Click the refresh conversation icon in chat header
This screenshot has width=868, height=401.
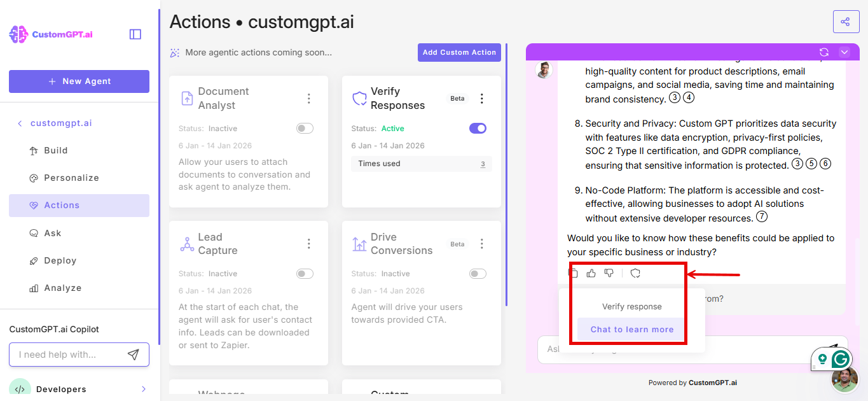coord(824,52)
